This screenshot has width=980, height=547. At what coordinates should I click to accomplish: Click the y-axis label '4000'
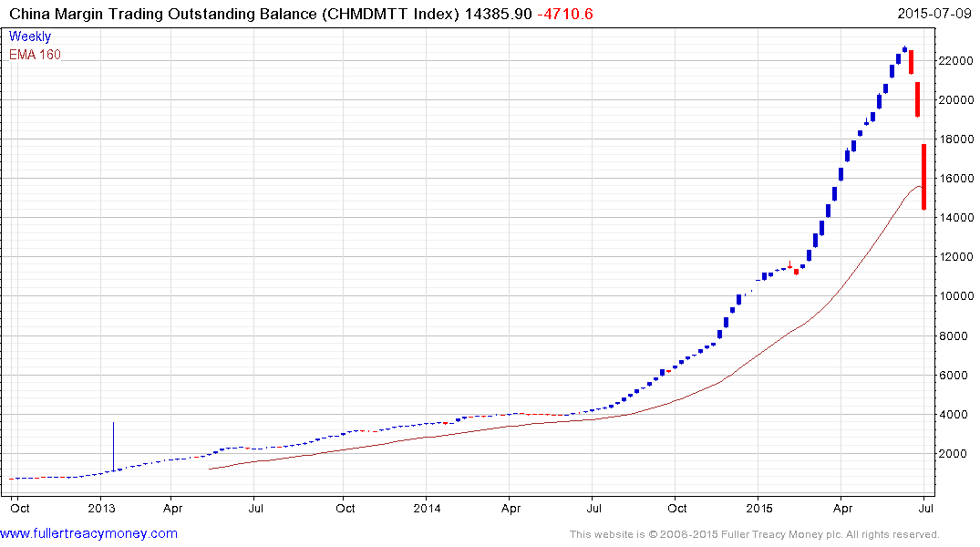coord(954,415)
